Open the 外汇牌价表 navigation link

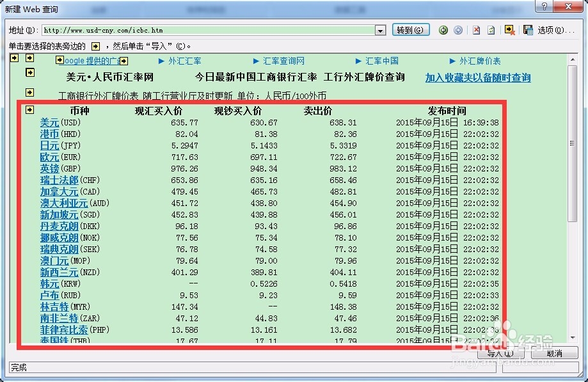480,61
